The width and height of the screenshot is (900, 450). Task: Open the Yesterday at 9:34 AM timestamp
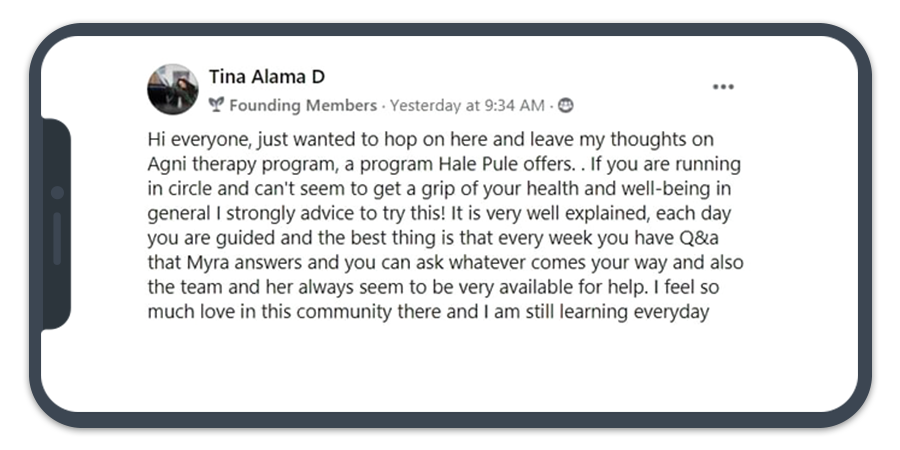point(467,105)
